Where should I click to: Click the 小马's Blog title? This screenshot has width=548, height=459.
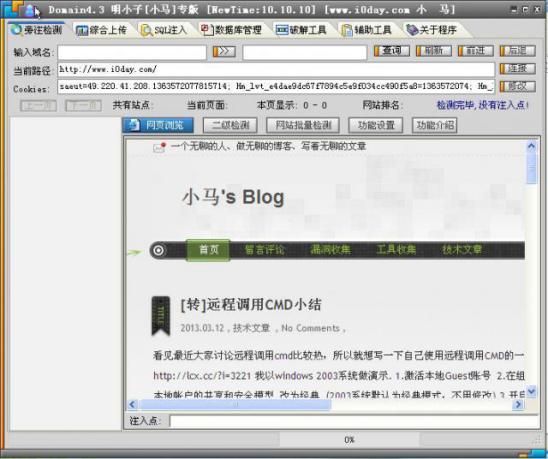click(x=233, y=196)
